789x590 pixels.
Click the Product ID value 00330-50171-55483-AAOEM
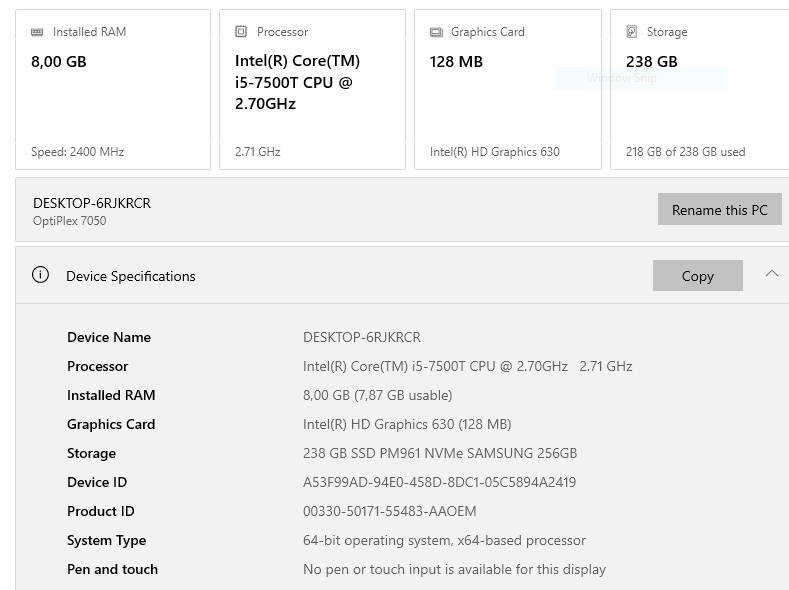389,511
